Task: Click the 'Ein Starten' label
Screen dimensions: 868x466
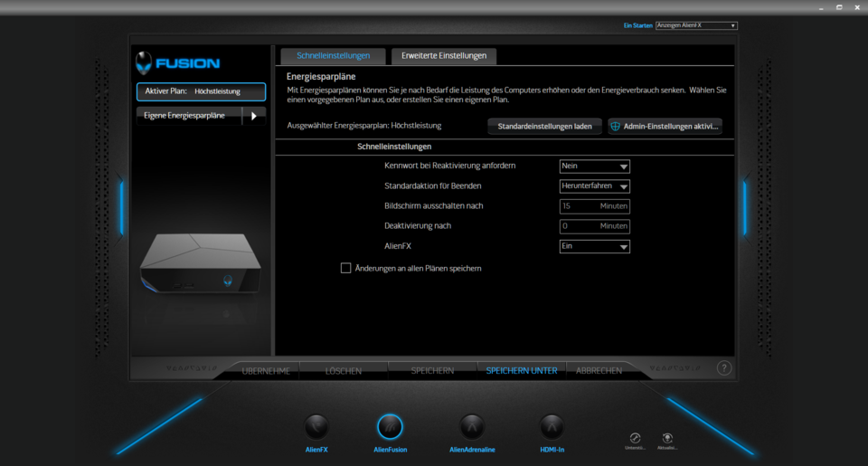Action: point(637,25)
